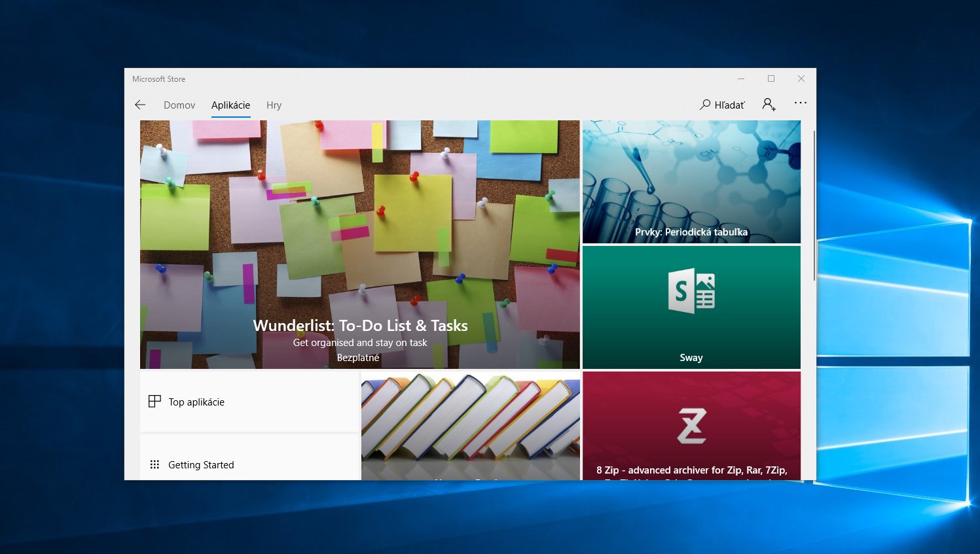This screenshot has height=554, width=980.
Task: Click the Wunderlist: To-Do List & Tasks title
Action: (x=360, y=326)
